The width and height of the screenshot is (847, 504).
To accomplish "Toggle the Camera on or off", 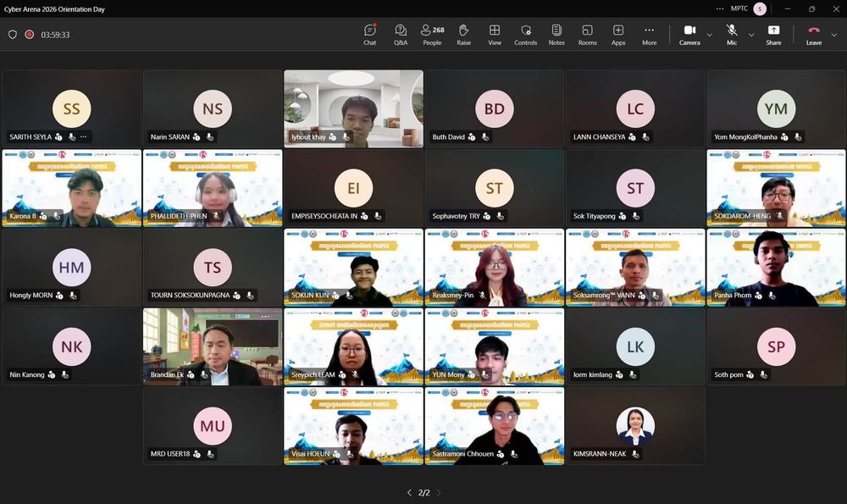I will (689, 35).
